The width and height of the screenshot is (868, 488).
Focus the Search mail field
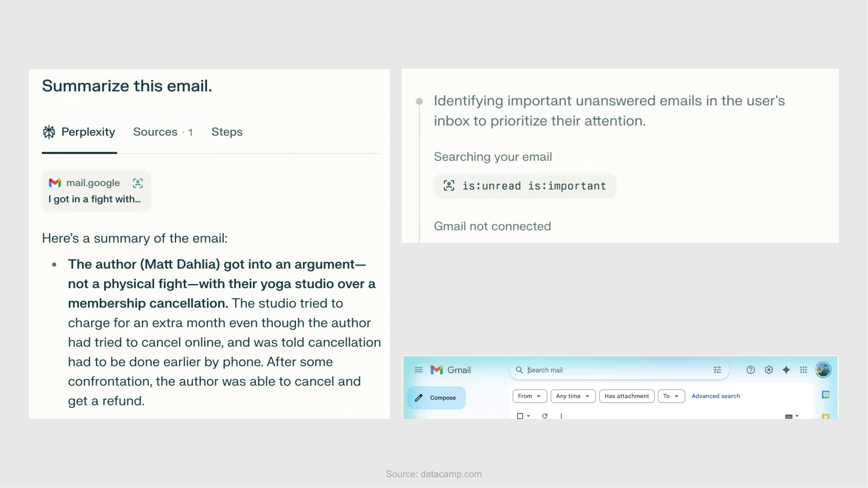[619, 370]
